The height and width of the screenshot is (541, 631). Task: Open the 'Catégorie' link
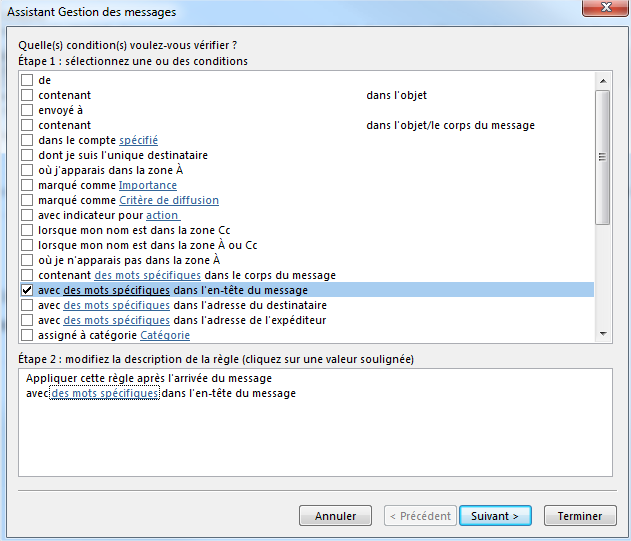click(x=164, y=335)
